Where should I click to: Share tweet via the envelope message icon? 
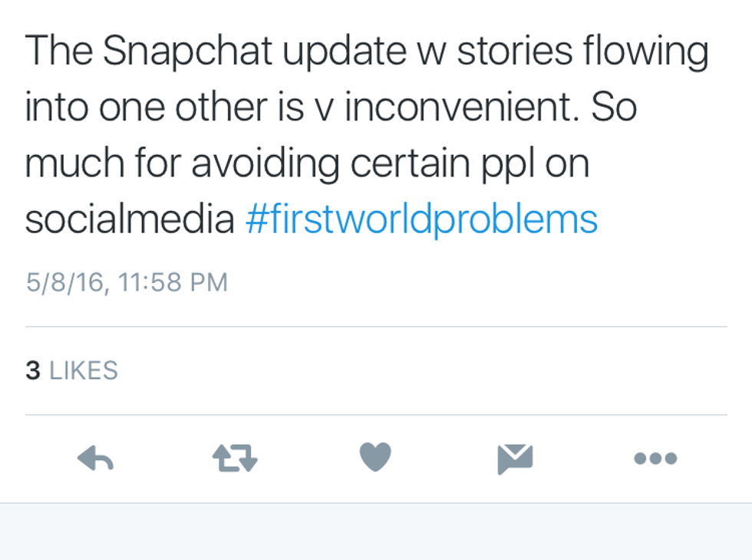coord(515,459)
